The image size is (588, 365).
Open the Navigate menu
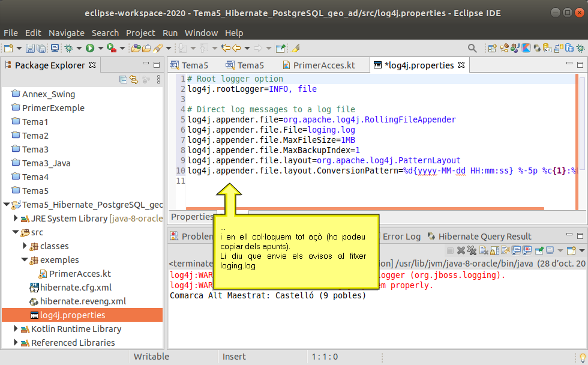67,33
